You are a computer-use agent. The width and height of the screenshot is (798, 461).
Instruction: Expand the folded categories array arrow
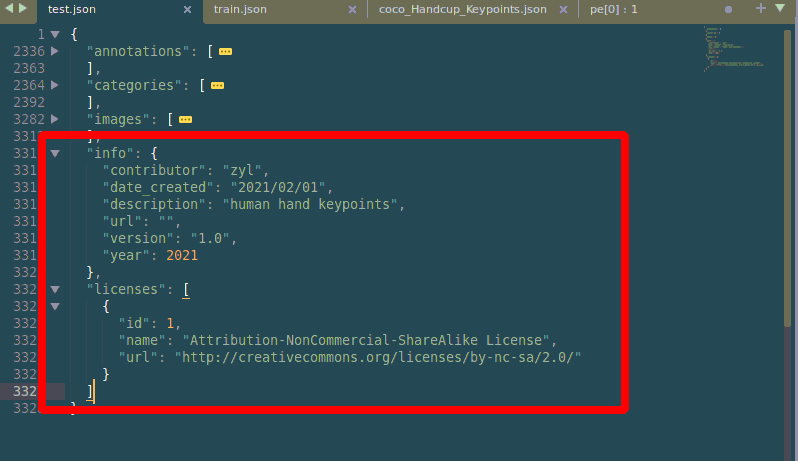pyautogui.click(x=55, y=85)
